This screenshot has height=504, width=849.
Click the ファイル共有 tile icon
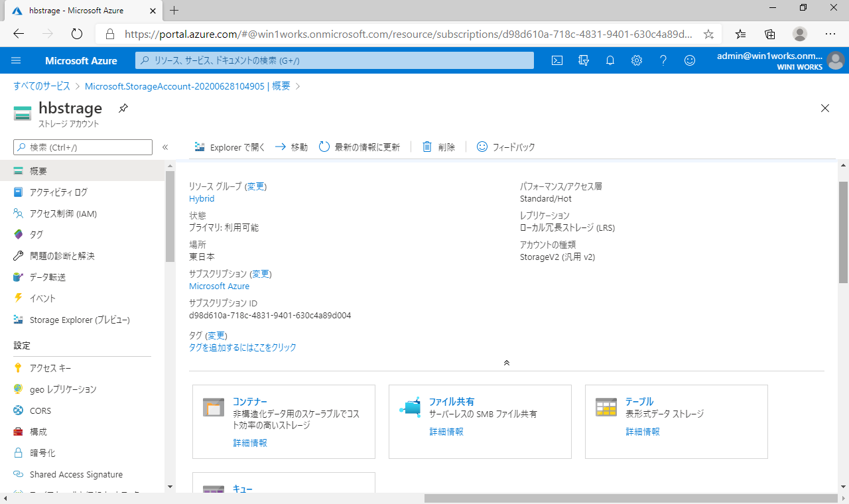tap(411, 407)
